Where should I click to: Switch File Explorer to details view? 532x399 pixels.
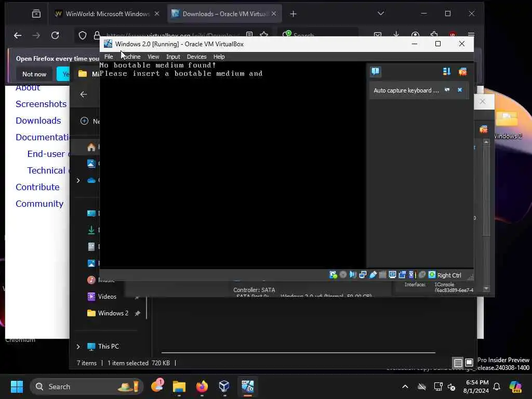(x=458, y=363)
